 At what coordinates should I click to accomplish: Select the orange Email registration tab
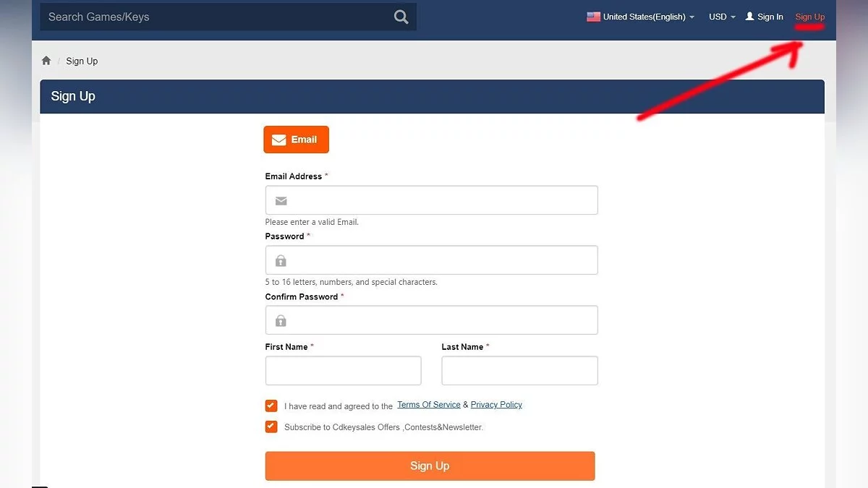pyautogui.click(x=296, y=140)
